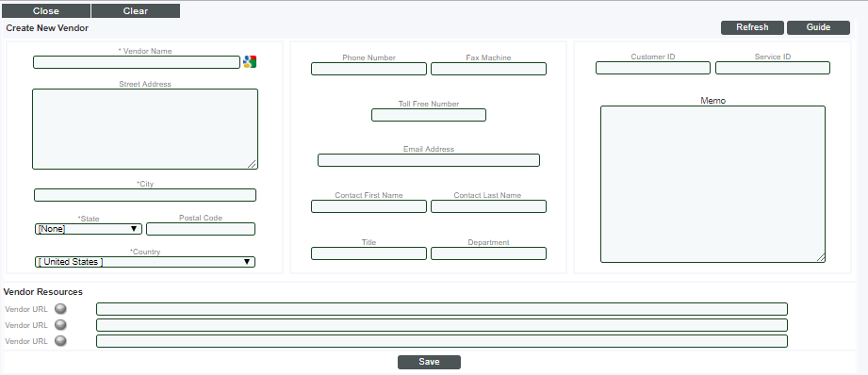Click into the Street Address text area
The width and height of the screenshot is (868, 375).
pyautogui.click(x=145, y=129)
